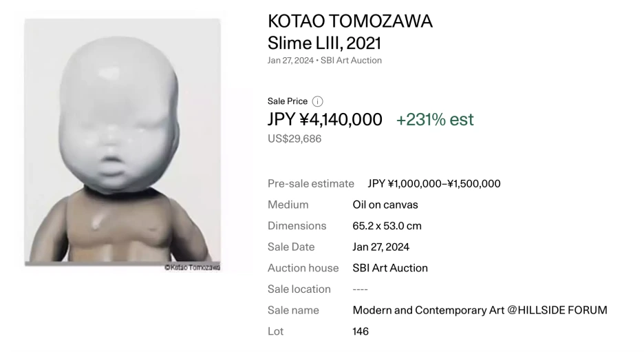Click the Lot number 146

(361, 331)
